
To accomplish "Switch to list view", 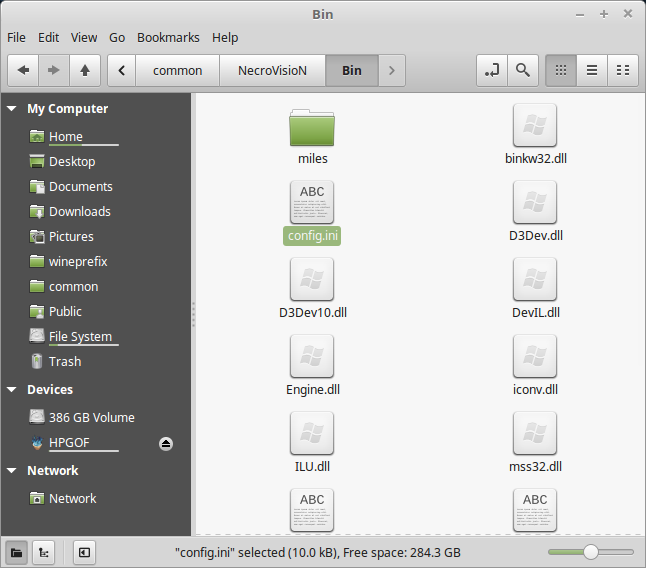I will [x=592, y=70].
